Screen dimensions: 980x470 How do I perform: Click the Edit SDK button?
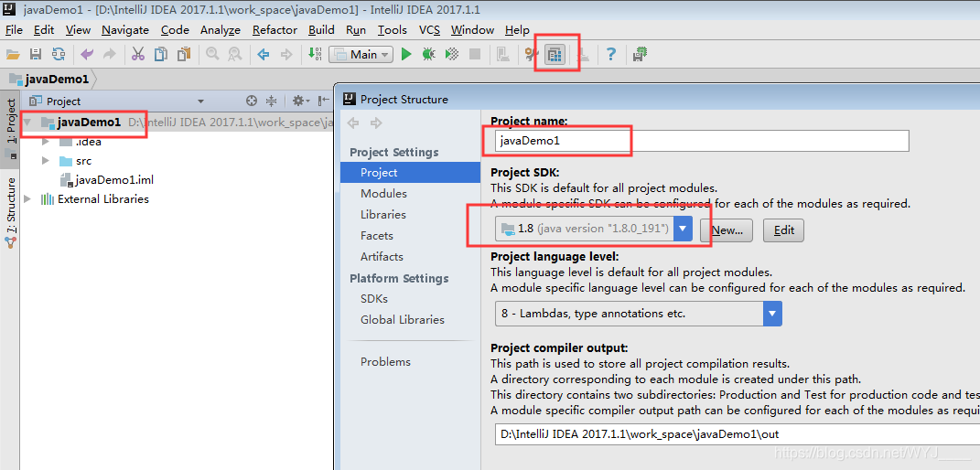click(784, 230)
